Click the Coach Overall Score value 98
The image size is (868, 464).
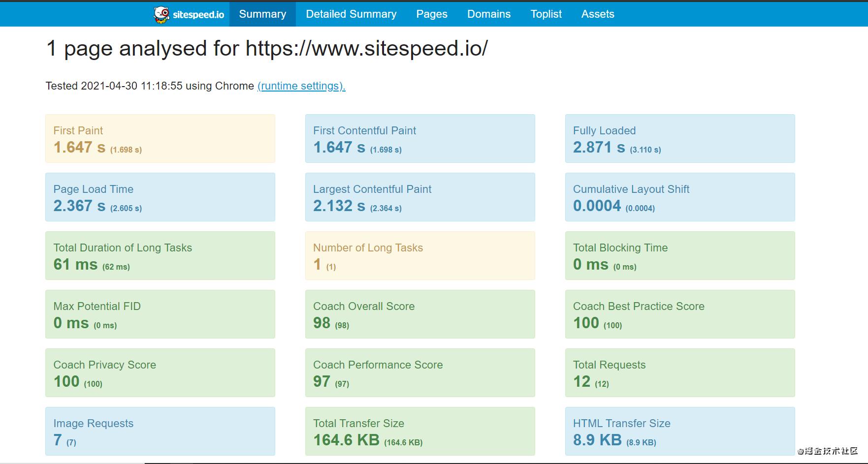tap(321, 323)
